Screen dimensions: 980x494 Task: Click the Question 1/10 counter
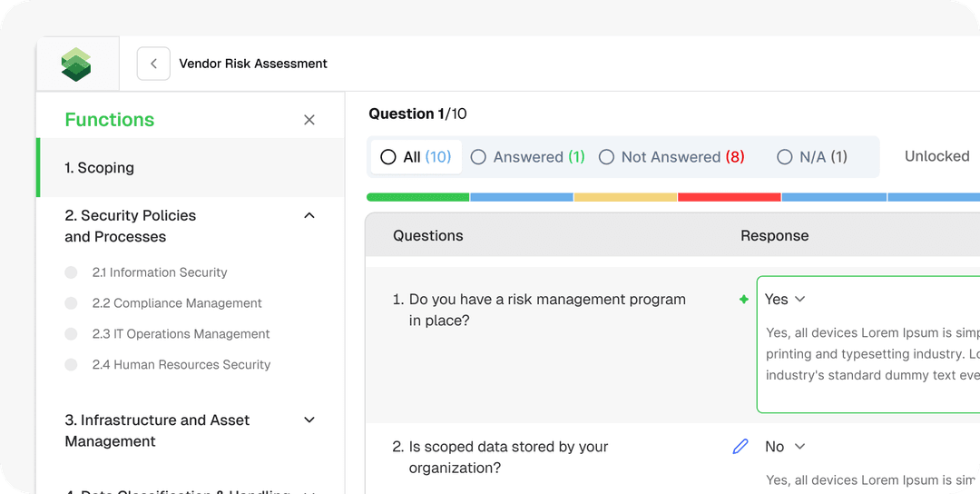pyautogui.click(x=417, y=114)
